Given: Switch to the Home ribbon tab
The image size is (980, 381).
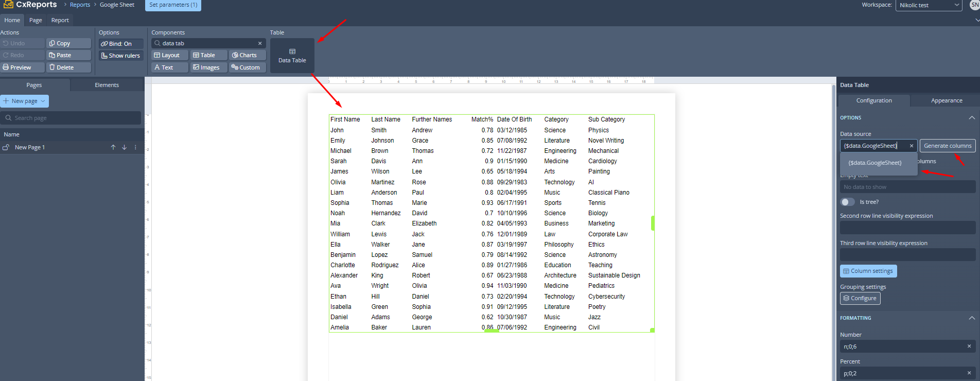Looking at the screenshot, I should 12,20.
